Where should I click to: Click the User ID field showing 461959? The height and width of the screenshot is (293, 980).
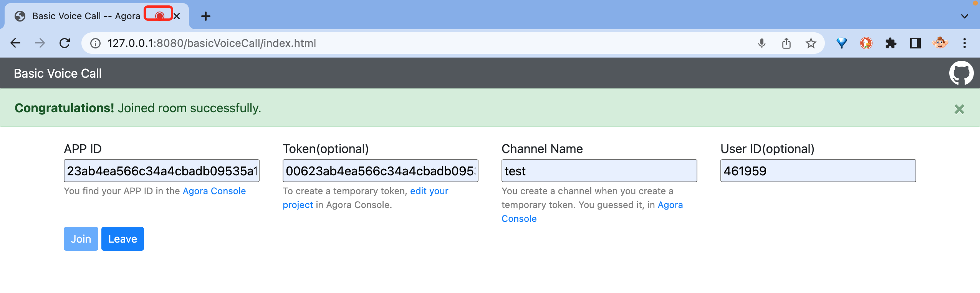click(818, 171)
